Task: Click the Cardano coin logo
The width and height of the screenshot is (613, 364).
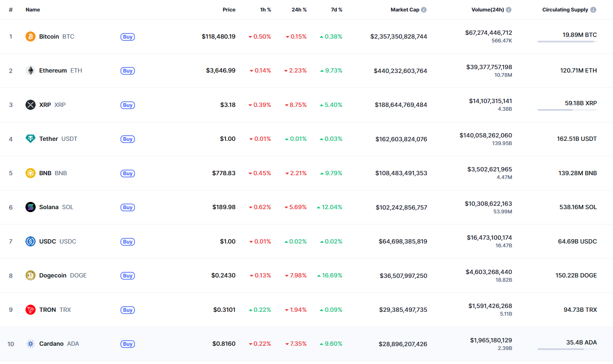Action: tap(31, 344)
